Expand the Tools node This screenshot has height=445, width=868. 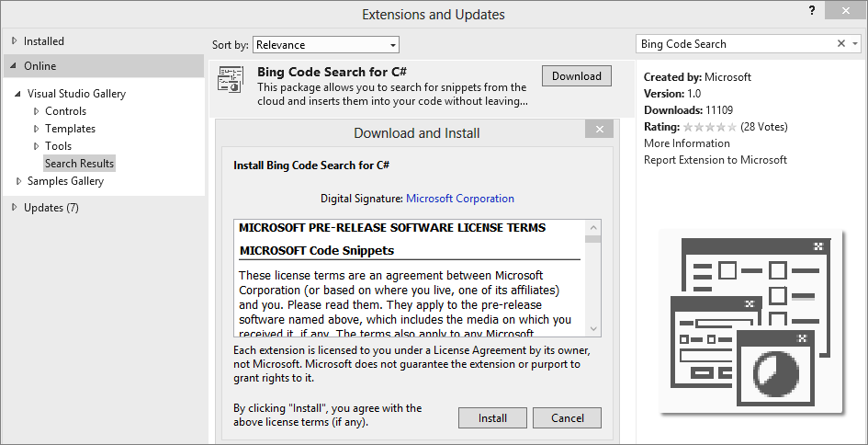pyautogui.click(x=37, y=146)
